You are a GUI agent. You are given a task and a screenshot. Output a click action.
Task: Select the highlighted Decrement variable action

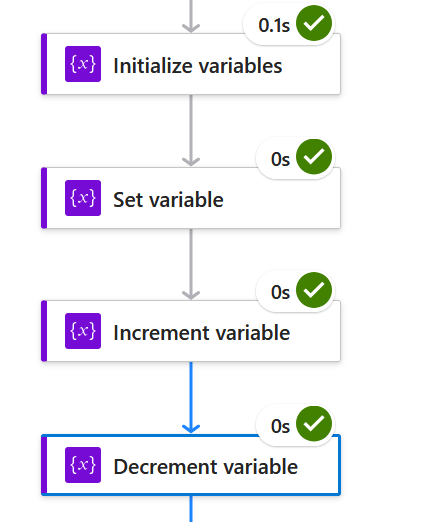[191, 465]
